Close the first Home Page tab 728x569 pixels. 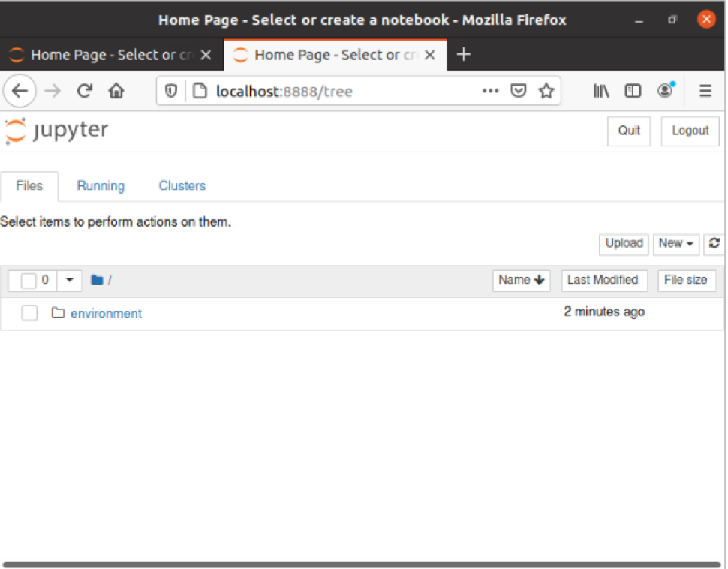coord(206,56)
